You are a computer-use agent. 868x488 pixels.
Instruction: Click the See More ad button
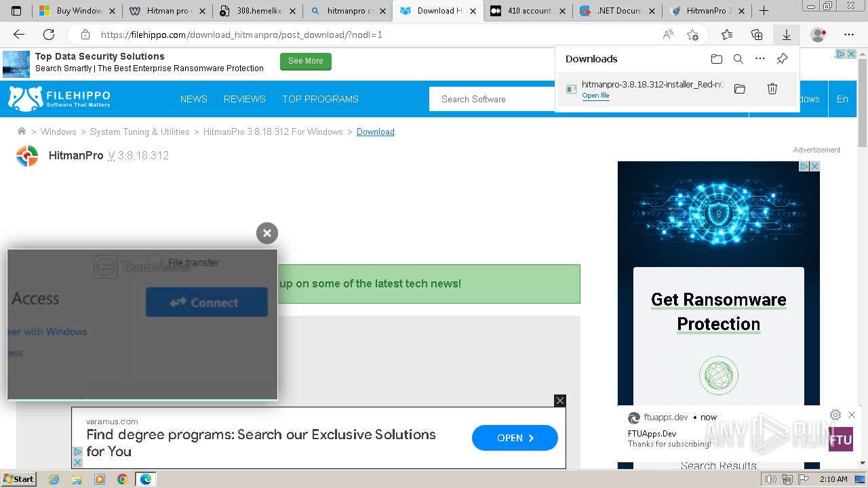coord(306,61)
